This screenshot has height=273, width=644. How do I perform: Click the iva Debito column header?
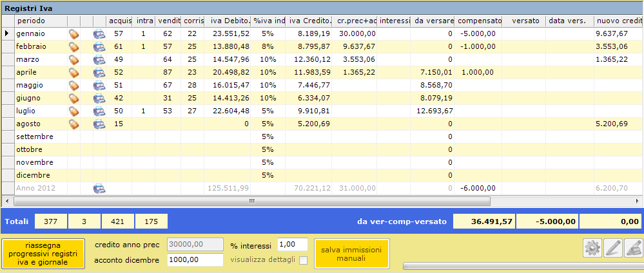pos(229,21)
